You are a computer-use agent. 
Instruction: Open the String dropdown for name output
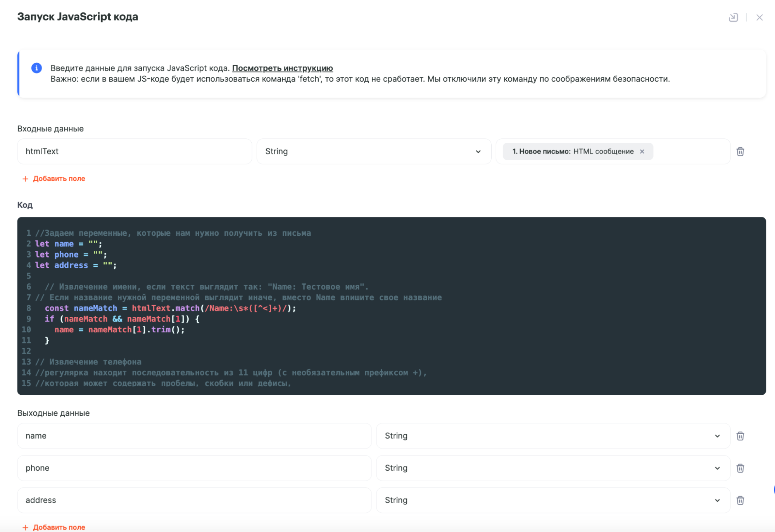coord(553,436)
